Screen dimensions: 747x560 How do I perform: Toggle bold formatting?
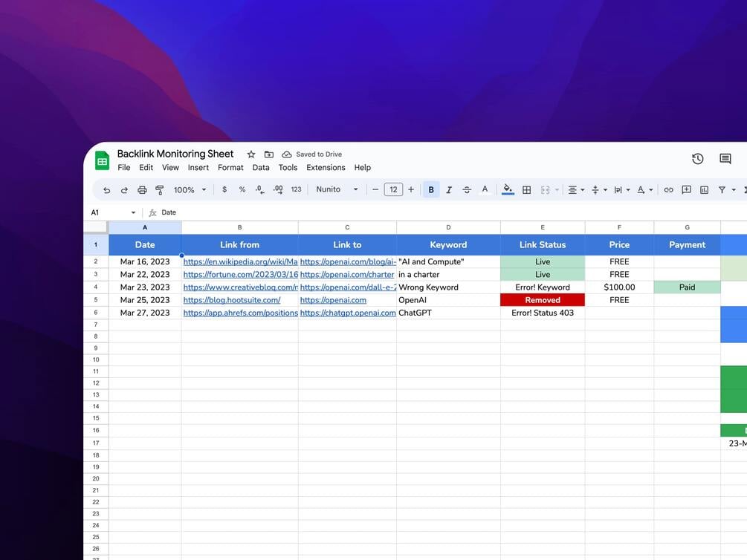pyautogui.click(x=430, y=189)
